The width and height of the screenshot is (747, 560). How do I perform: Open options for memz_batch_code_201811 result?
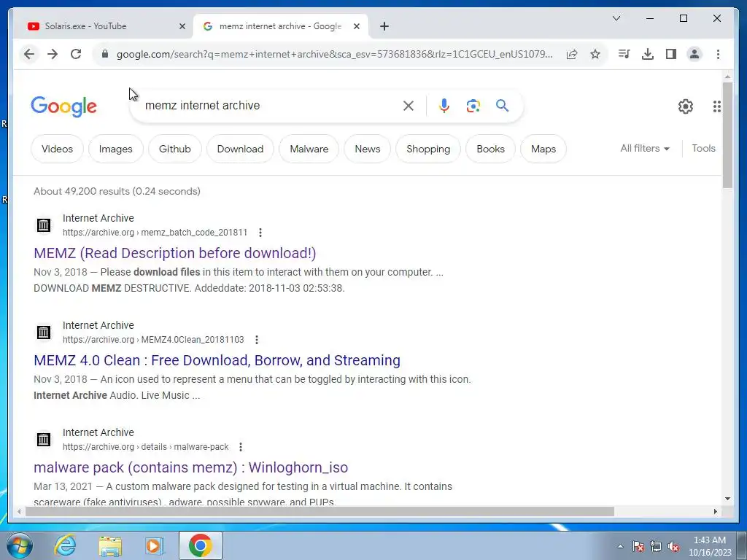click(x=260, y=233)
